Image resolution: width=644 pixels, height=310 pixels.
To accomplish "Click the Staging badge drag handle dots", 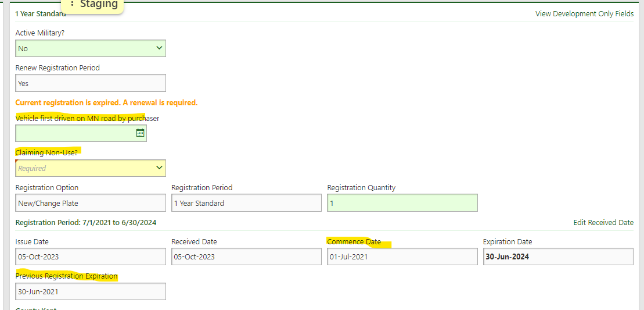I will pyautogui.click(x=72, y=4).
